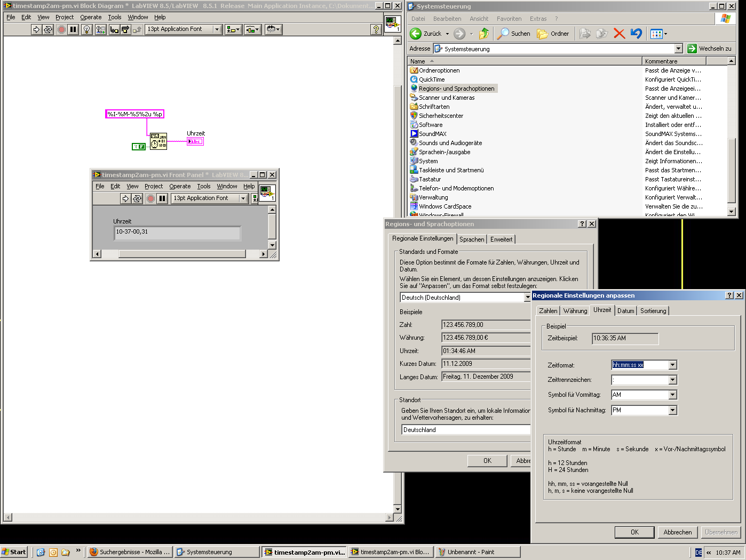Open the Align Objects dropdown
Screen dimensions: 746x560
click(x=233, y=30)
